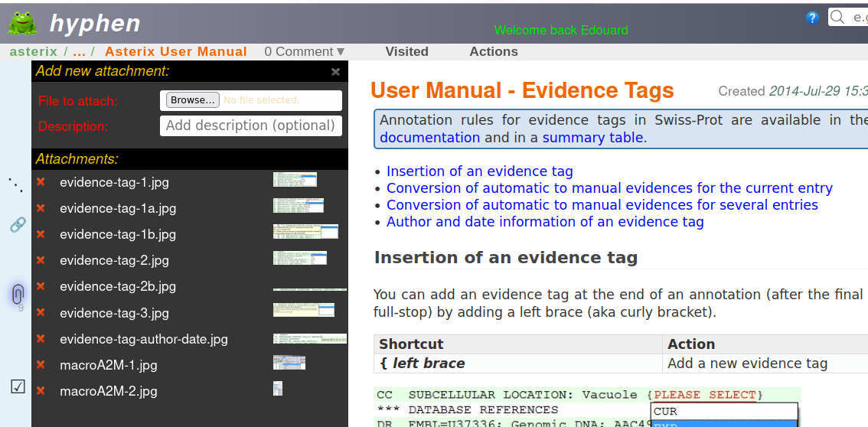Delete evidence-tag-1b.jpg with its red X
Screen dimensions: 868x427
click(41, 234)
